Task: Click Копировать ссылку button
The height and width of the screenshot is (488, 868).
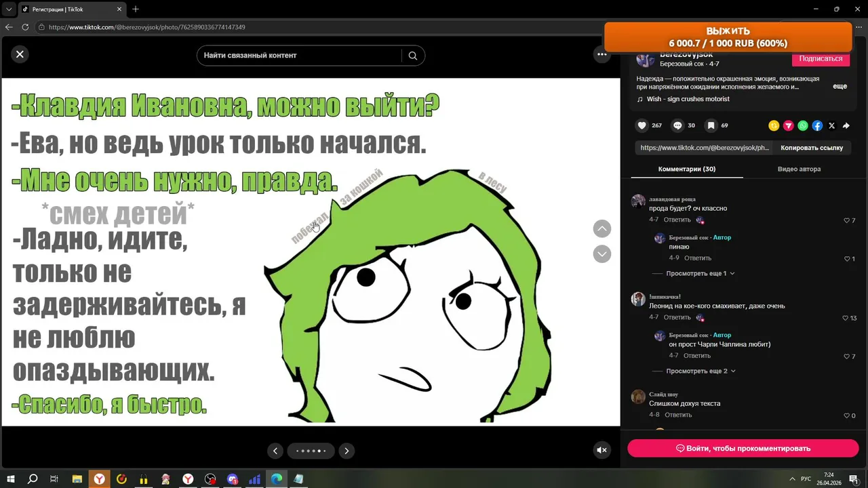Action: tap(812, 148)
